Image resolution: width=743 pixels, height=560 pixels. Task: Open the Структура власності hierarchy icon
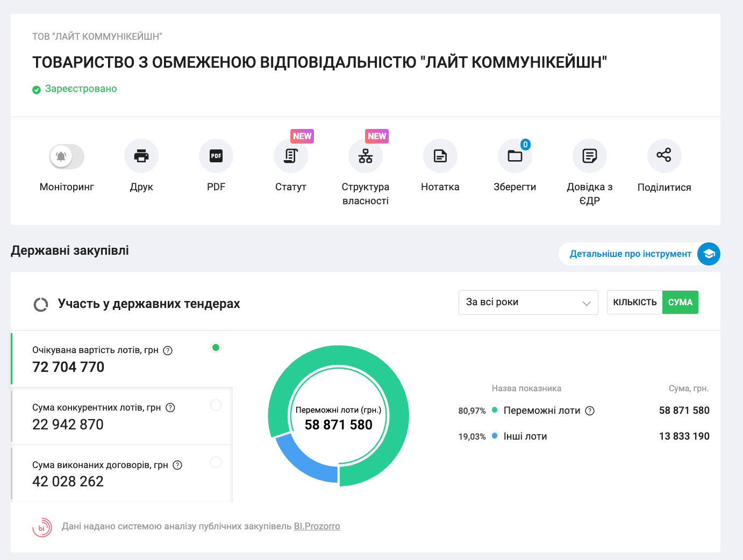coord(366,156)
